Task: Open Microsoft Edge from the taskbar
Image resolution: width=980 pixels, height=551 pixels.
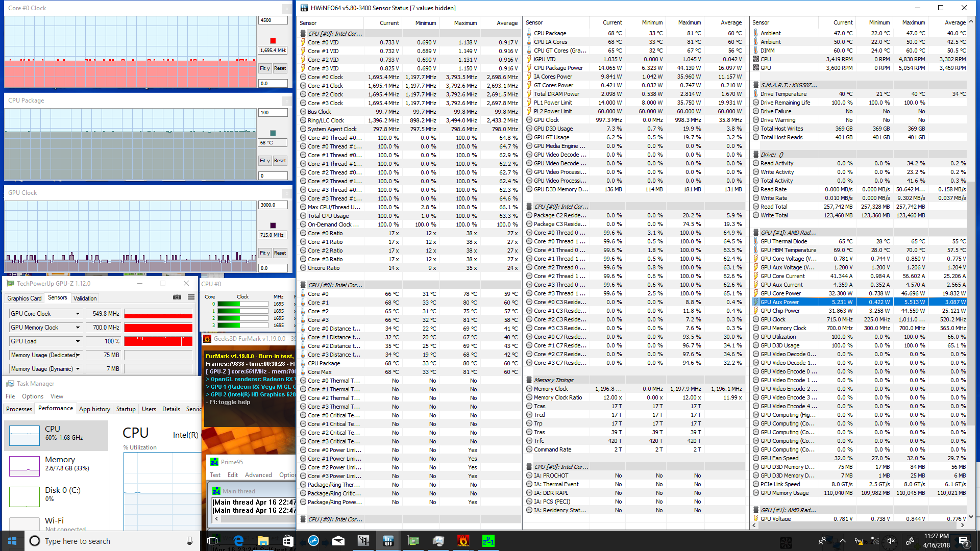Action: tap(238, 541)
